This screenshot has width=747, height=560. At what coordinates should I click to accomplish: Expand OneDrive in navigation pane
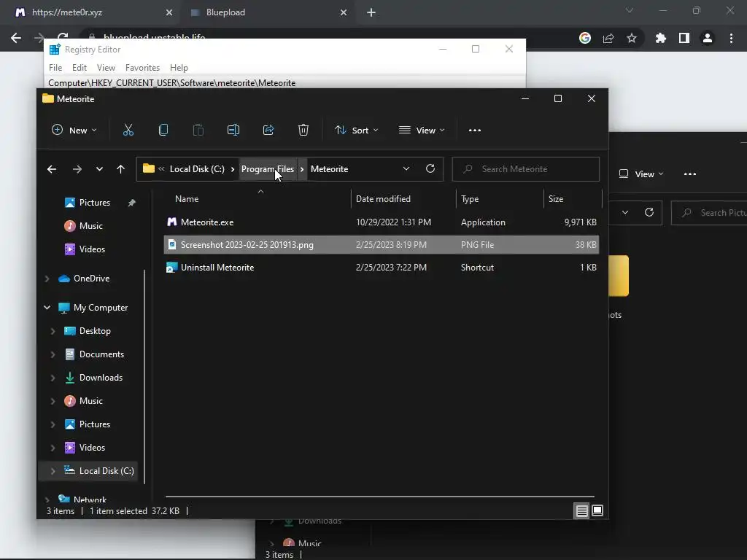(47, 279)
